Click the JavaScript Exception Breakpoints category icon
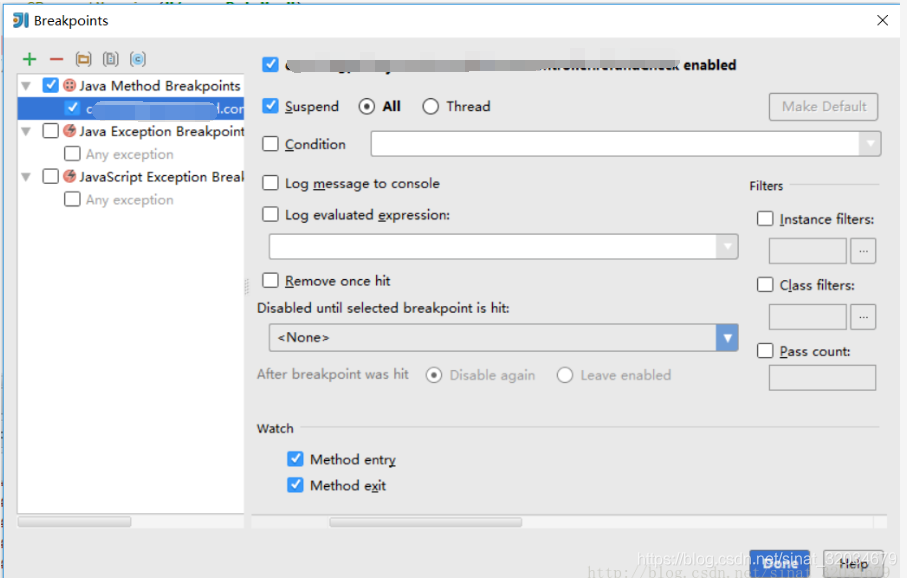 69,176
